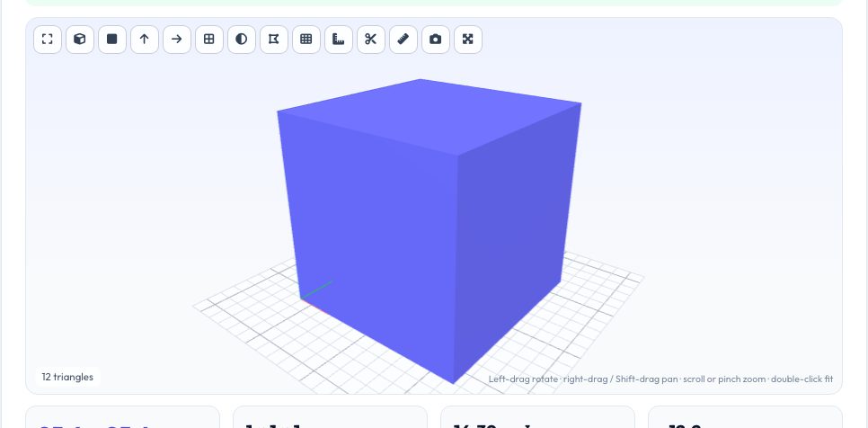Screen dimensions: 868x428
Task: Click the right arrow side view button
Action: (x=177, y=40)
